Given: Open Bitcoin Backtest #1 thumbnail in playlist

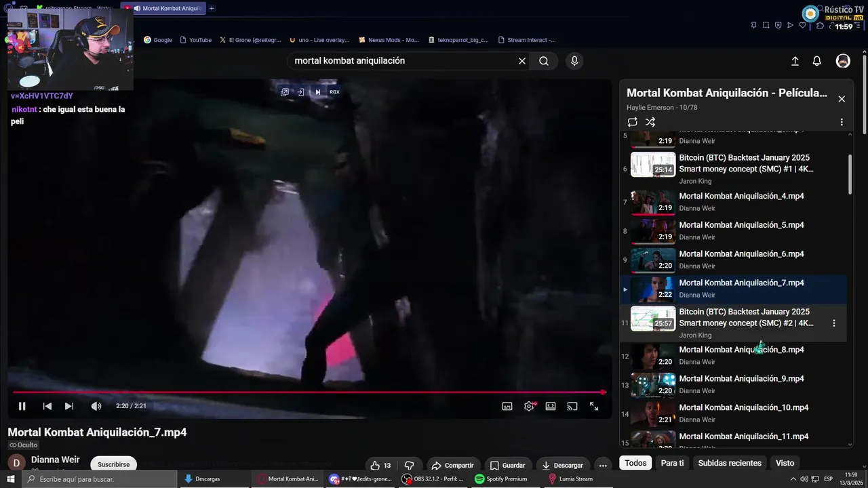Looking at the screenshot, I should [x=653, y=164].
